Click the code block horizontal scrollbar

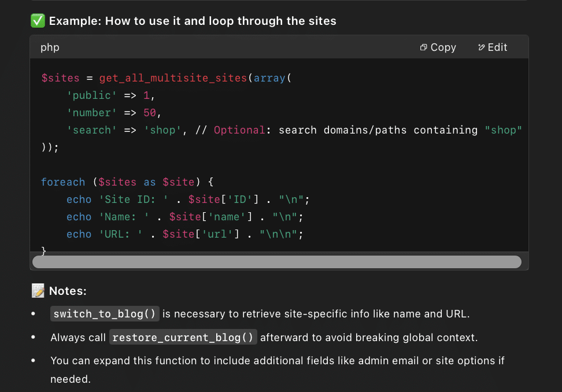pos(276,262)
